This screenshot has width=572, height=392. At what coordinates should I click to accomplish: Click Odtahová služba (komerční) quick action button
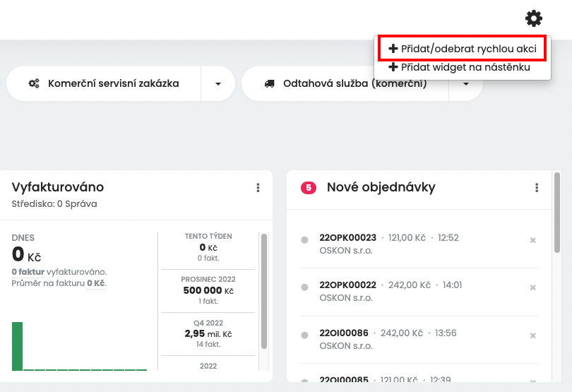345,83
